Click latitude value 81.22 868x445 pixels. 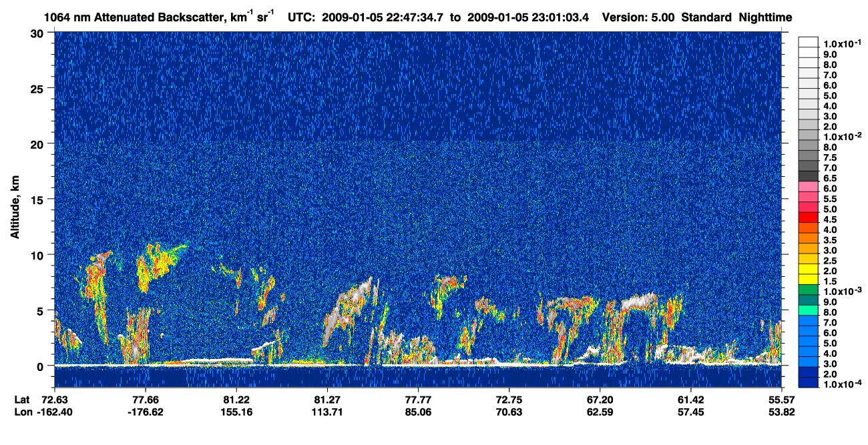click(x=236, y=399)
